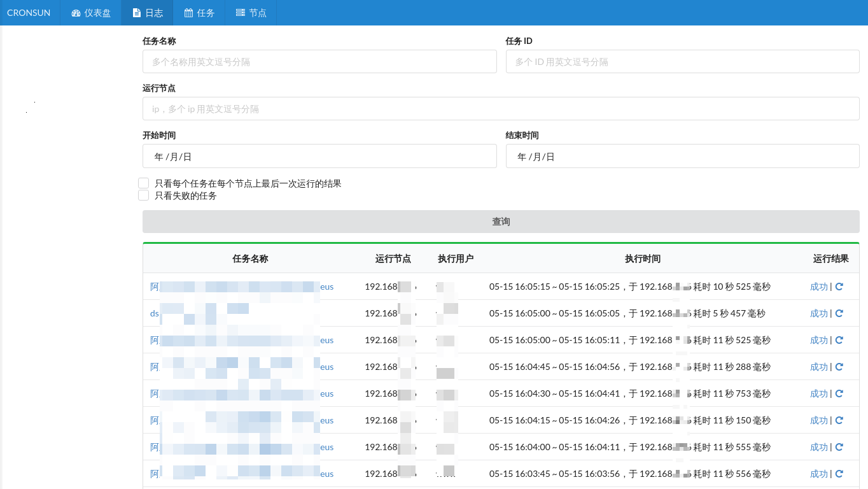The height and width of the screenshot is (489, 868).
Task: Focus the 任务名称 input field
Action: pyautogui.click(x=319, y=62)
